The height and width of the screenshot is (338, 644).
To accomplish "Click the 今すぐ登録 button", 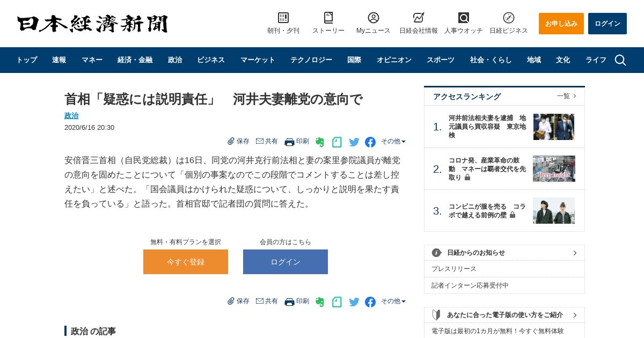I will (x=186, y=262).
